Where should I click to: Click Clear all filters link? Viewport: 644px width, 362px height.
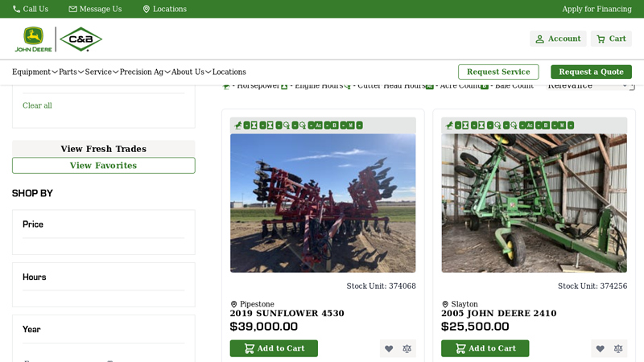(37, 105)
